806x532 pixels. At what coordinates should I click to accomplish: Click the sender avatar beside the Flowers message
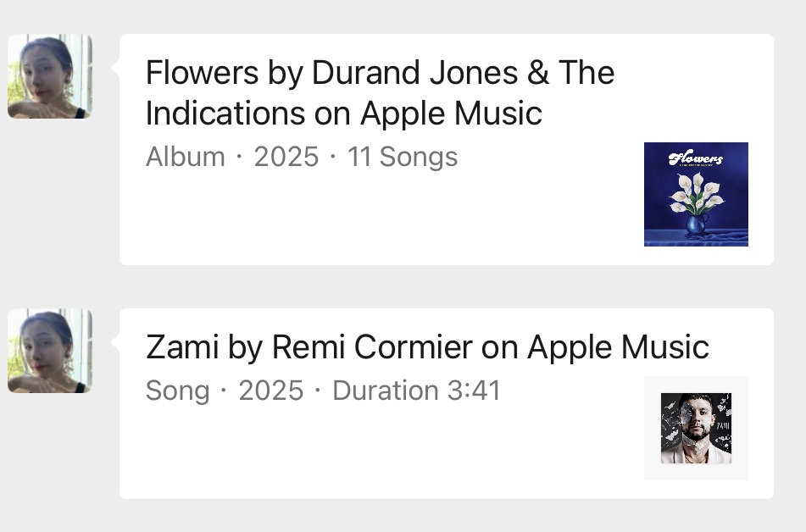[50, 76]
